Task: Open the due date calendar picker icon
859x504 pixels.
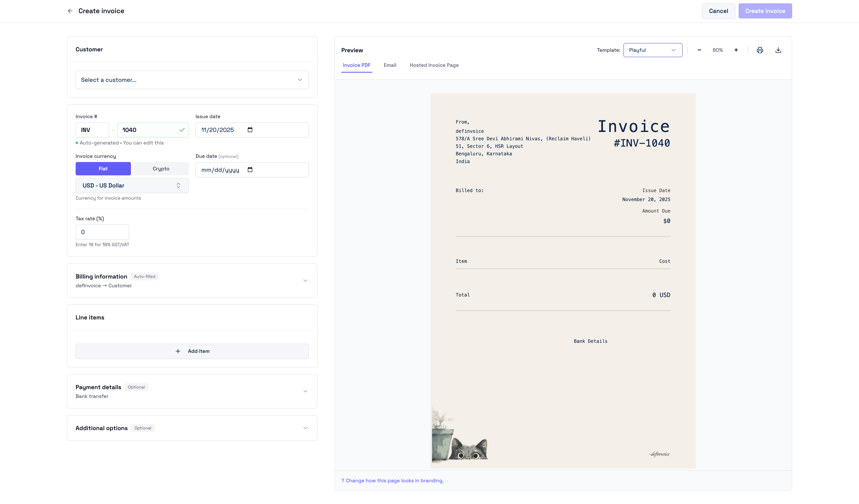Action: click(250, 170)
